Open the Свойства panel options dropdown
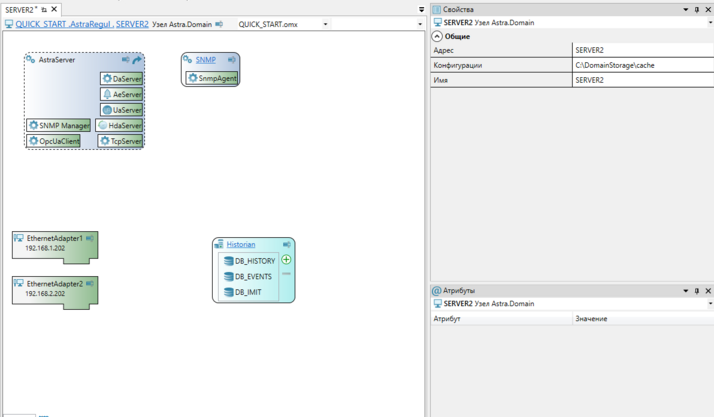 pos(686,10)
